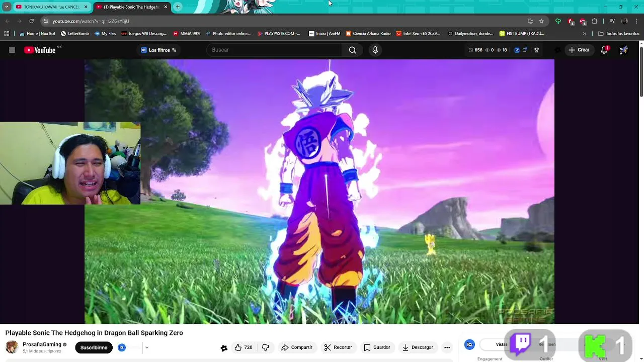Open the tab search chevron dropdown
Image resolution: width=644 pixels, height=362 pixels.
7,7
